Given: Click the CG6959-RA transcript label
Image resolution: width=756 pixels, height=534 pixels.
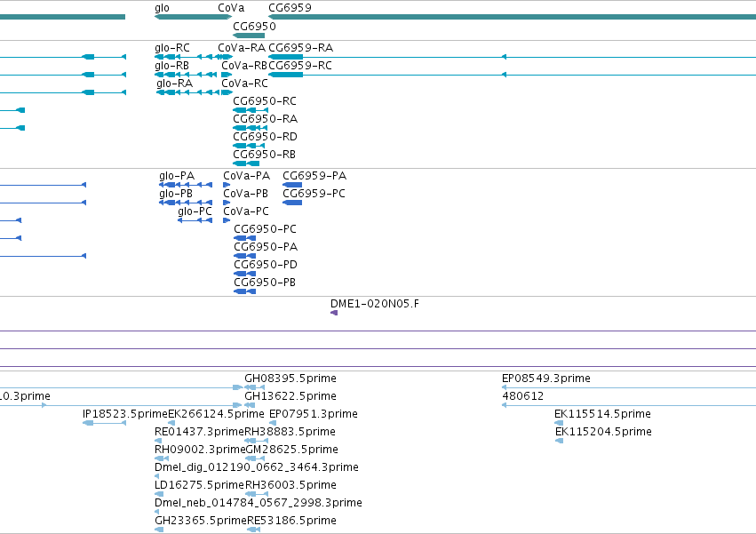Looking at the screenshot, I should [300, 48].
